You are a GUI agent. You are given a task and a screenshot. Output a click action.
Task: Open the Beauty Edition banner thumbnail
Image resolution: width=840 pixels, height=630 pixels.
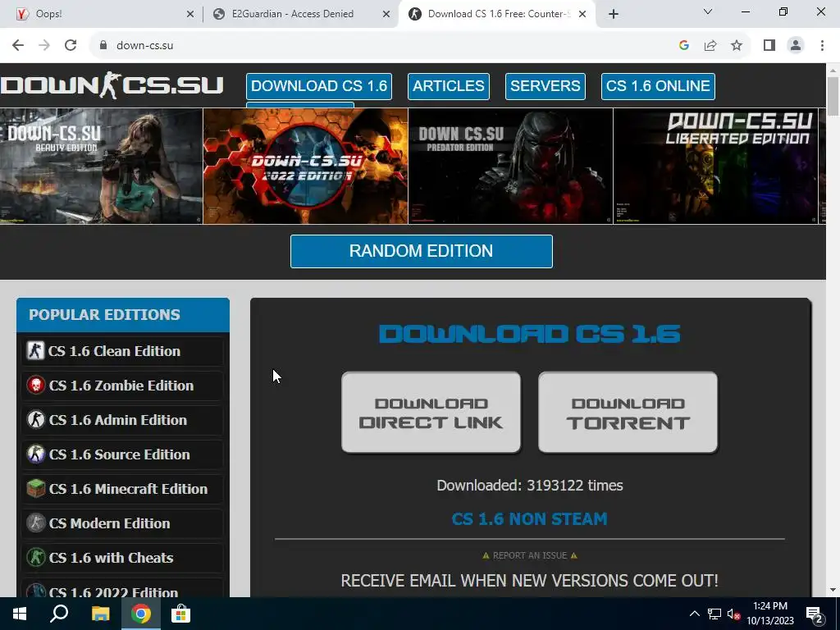click(x=101, y=166)
